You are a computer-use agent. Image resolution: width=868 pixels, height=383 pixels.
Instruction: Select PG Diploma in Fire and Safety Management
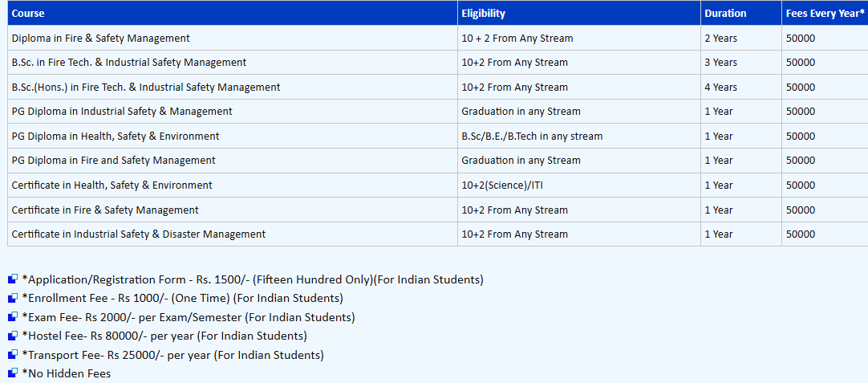coord(113,160)
